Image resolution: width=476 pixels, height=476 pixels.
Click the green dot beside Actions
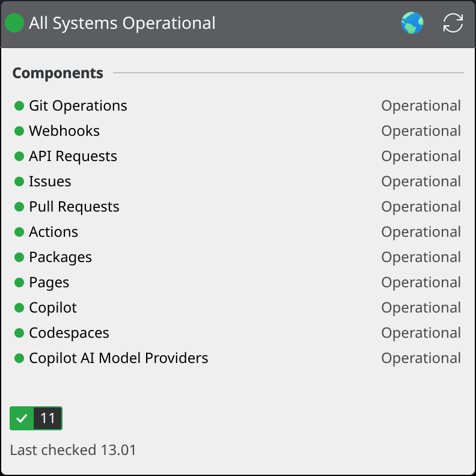coord(19,232)
